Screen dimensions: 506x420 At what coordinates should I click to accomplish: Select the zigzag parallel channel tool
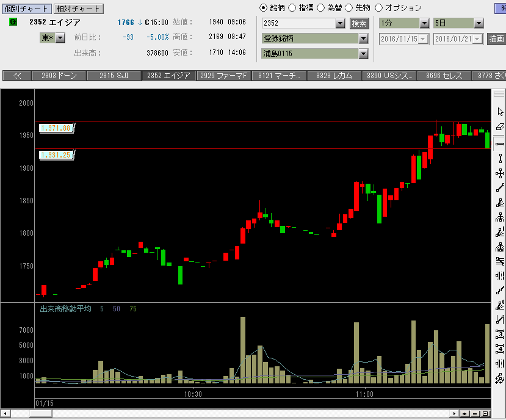(x=500, y=320)
